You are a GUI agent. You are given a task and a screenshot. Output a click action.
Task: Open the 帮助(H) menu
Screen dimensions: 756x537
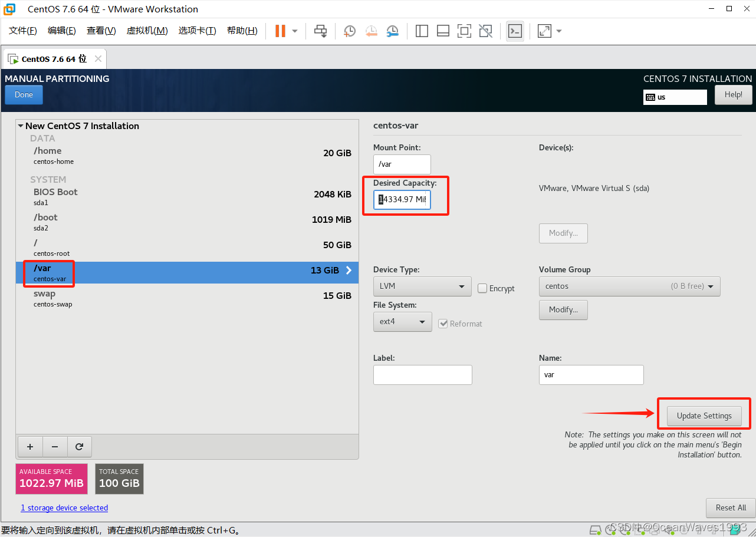click(x=242, y=31)
